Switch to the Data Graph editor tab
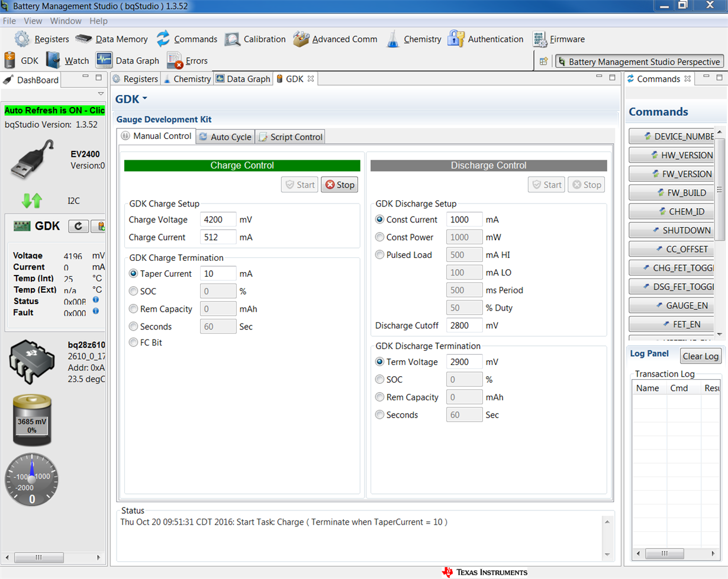 [243, 79]
